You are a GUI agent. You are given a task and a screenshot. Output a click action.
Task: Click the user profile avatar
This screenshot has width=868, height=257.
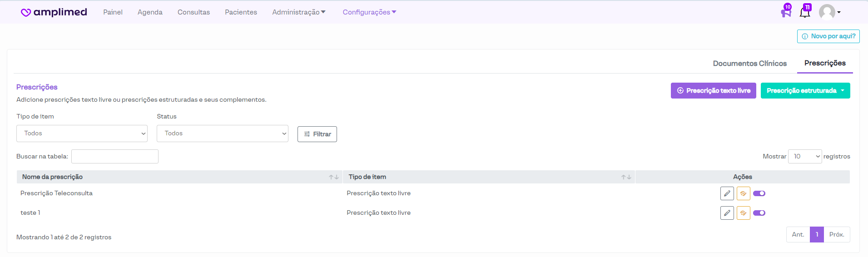point(827,12)
